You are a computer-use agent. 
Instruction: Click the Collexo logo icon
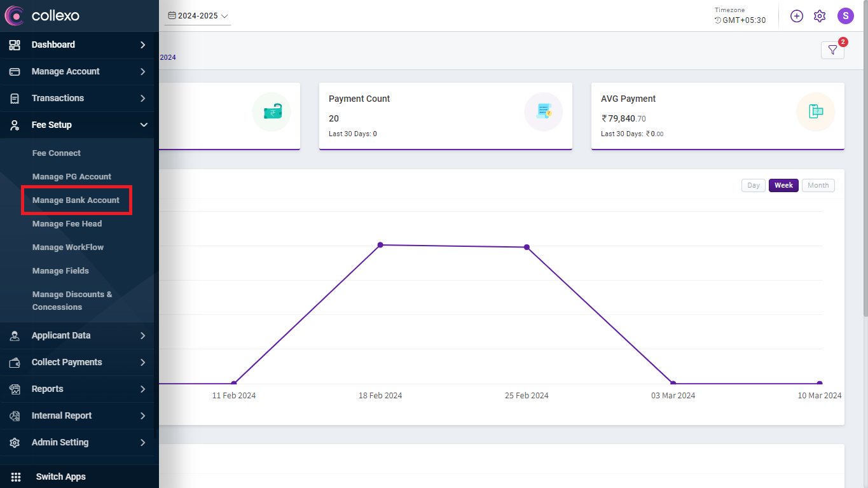pyautogui.click(x=15, y=15)
